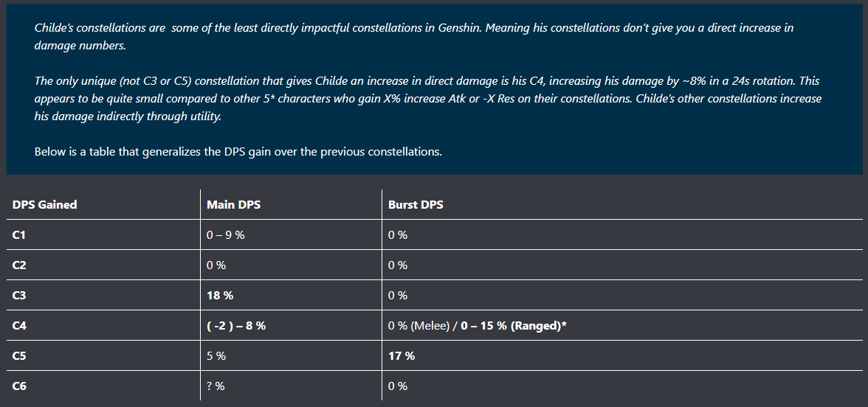Click the "0 – 9 %" Main DPS cell
Image resolution: width=868 pixels, height=407 pixels.
(x=225, y=234)
